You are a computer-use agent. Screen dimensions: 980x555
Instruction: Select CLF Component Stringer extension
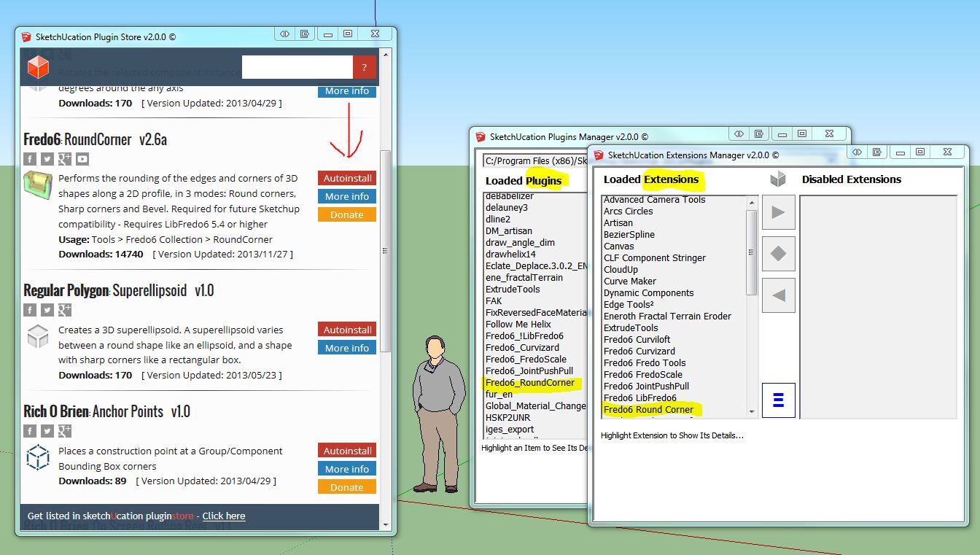[655, 257]
